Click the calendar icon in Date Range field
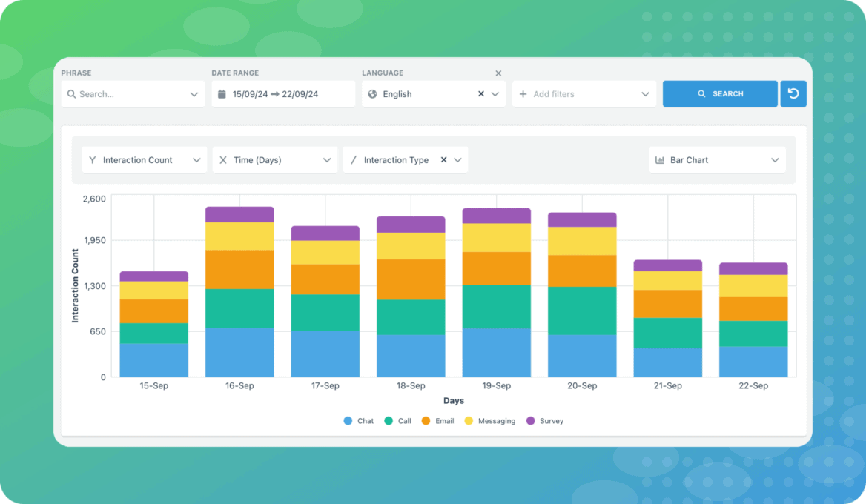This screenshot has width=866, height=504. (x=222, y=93)
